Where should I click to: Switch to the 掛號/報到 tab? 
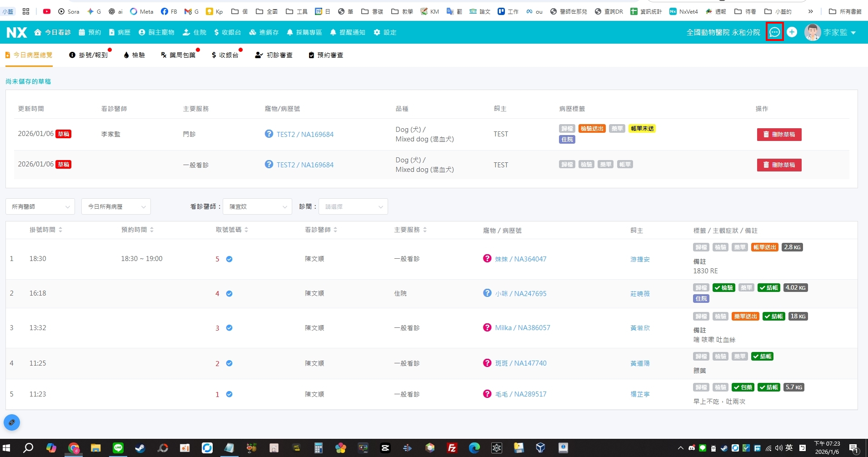(89, 55)
